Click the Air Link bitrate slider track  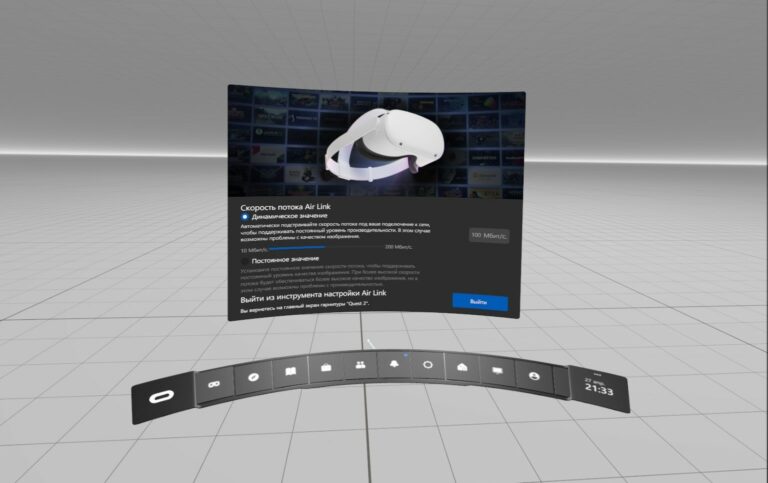coord(326,248)
